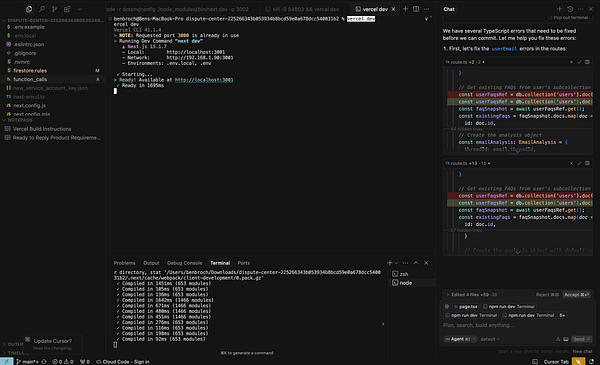Expand the OUTLINE section

coord(13,344)
